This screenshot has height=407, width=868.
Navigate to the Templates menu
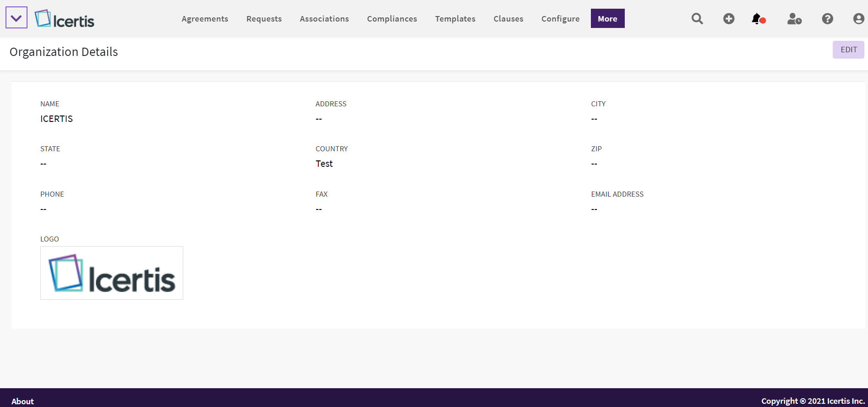point(455,19)
